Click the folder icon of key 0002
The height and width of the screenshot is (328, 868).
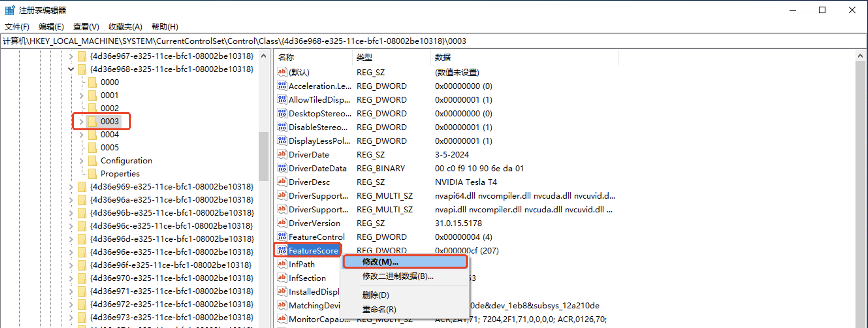pos(92,108)
